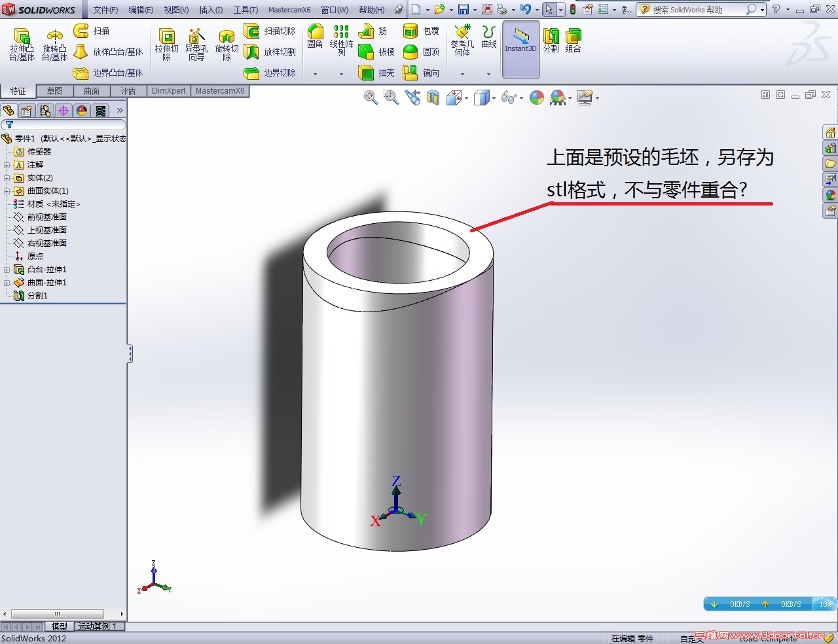Toggle the section view

433,98
